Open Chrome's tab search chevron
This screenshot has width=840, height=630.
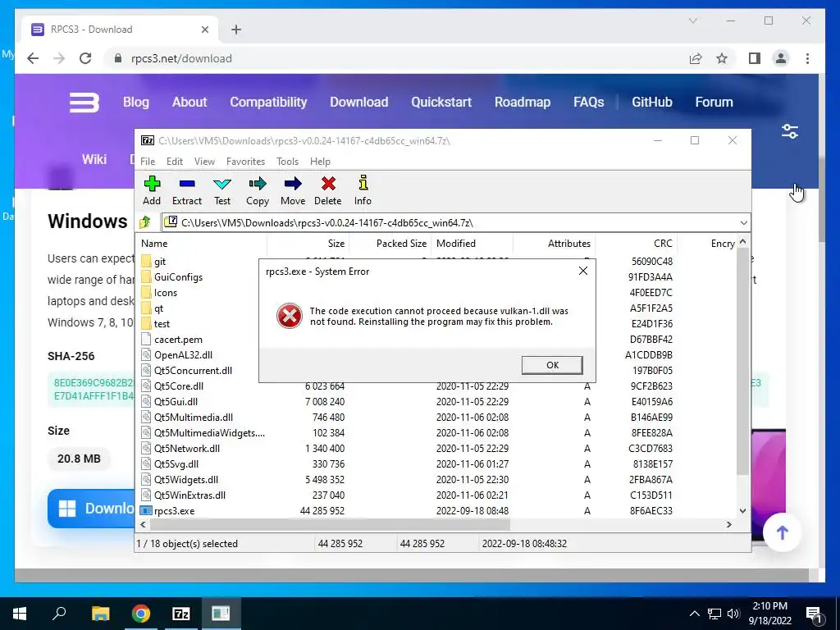pyautogui.click(x=692, y=21)
